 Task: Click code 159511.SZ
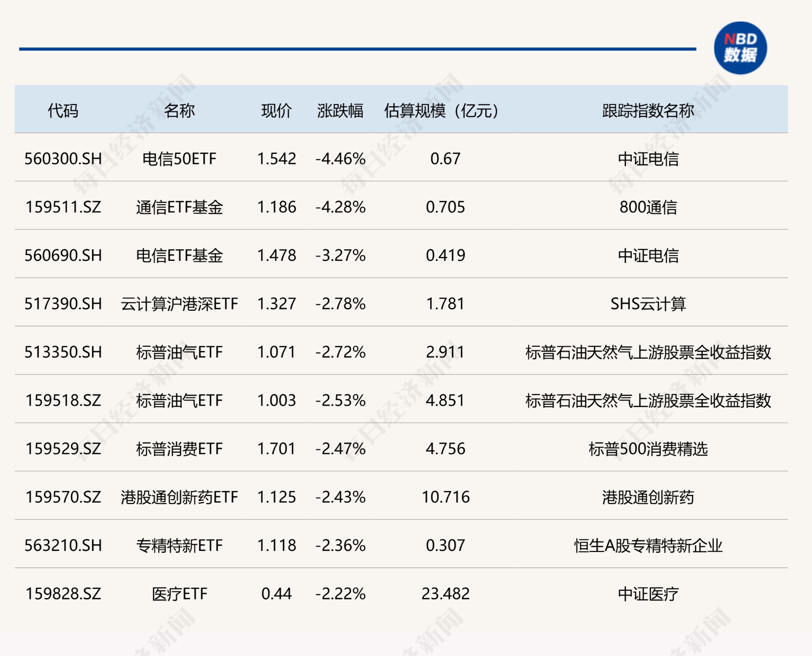point(62,208)
